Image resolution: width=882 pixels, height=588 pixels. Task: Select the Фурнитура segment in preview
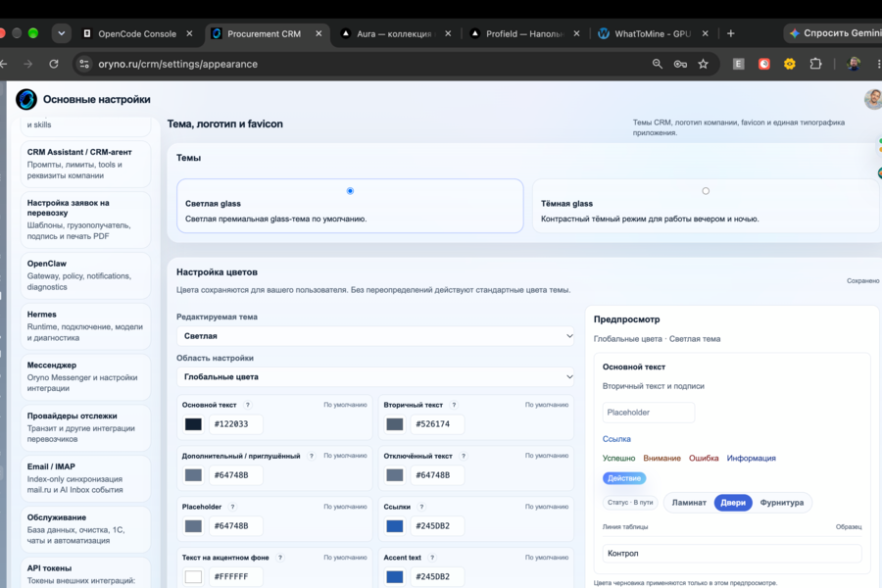coord(782,503)
